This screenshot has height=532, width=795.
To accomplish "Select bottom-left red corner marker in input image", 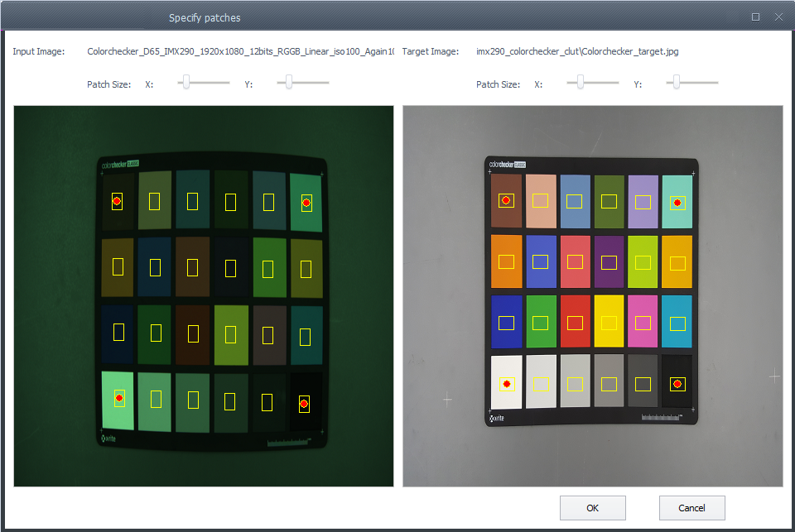I will [x=118, y=398].
